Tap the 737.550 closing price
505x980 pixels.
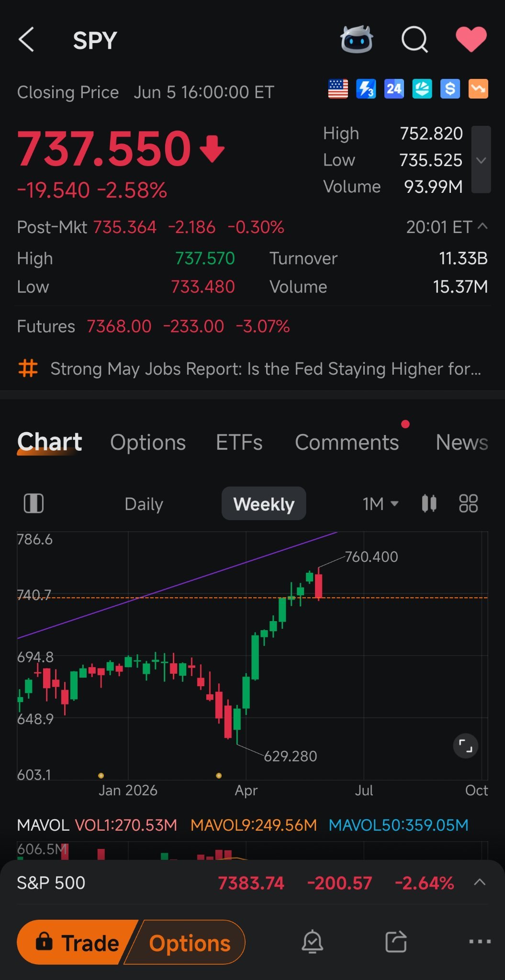(x=104, y=148)
